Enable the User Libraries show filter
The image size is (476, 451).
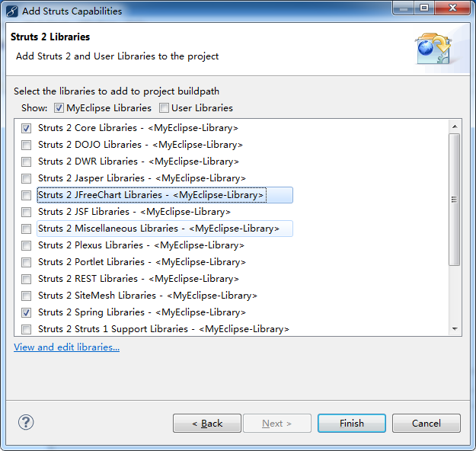[164, 108]
